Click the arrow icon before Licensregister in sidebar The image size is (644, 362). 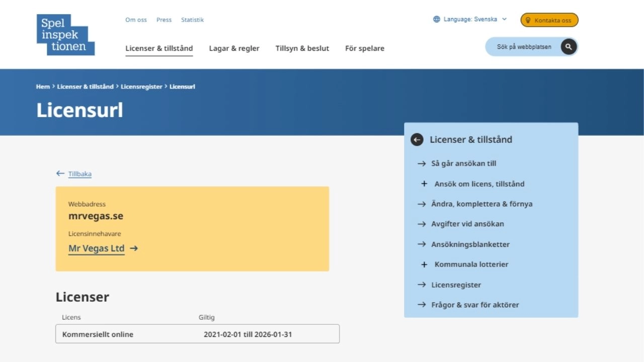tap(422, 285)
